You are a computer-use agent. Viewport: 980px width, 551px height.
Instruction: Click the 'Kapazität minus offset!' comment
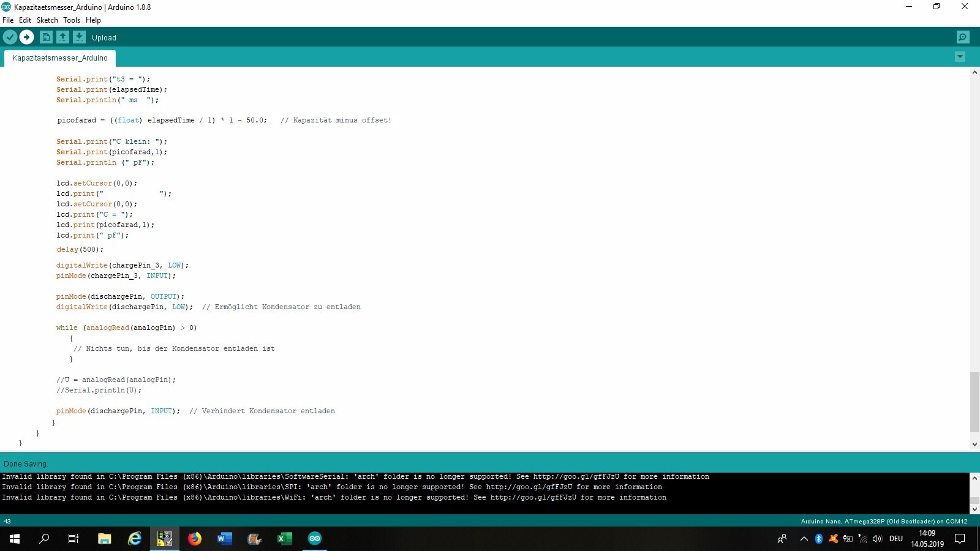coord(336,121)
